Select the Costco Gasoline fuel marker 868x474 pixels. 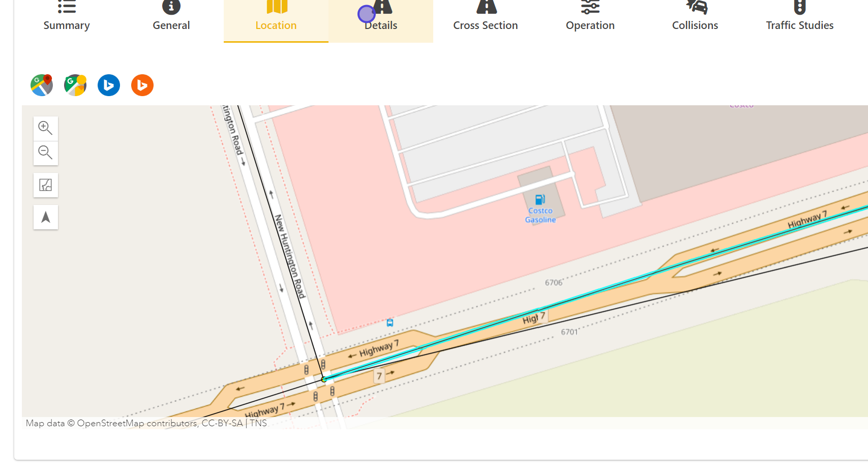pyautogui.click(x=540, y=199)
